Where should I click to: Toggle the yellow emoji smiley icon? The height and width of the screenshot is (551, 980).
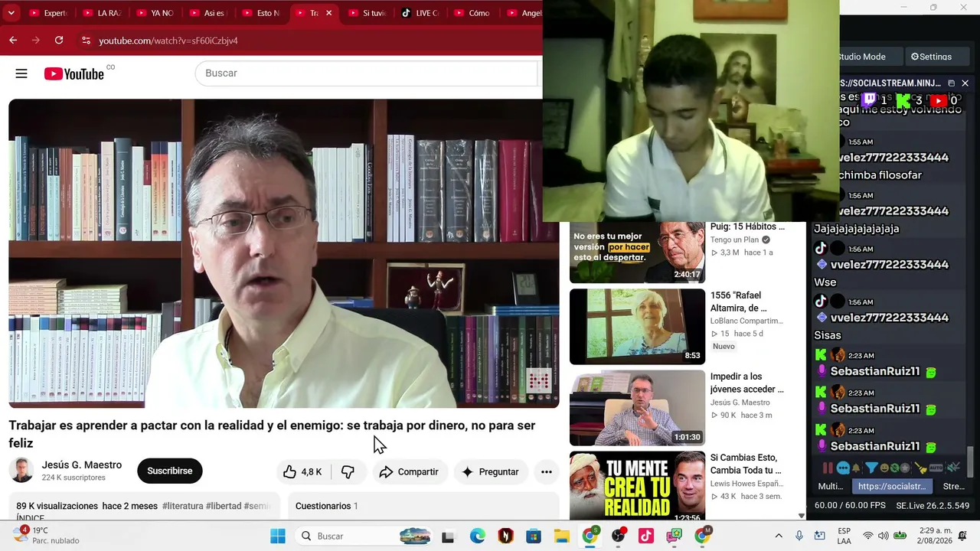(884, 468)
